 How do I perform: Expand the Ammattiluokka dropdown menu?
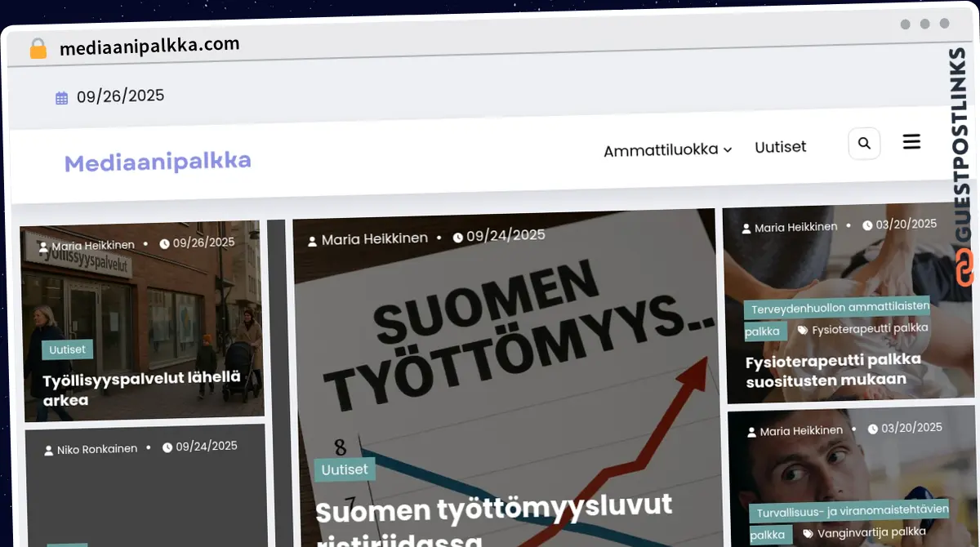click(667, 150)
